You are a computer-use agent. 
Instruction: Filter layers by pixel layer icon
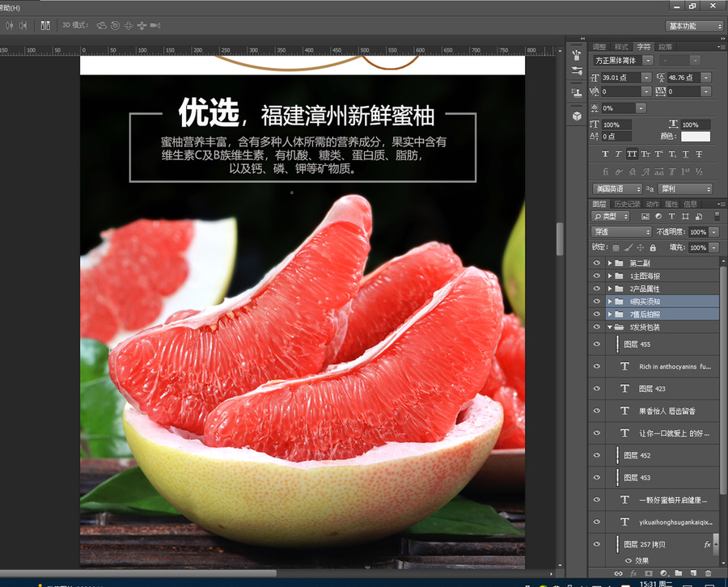[645, 217]
